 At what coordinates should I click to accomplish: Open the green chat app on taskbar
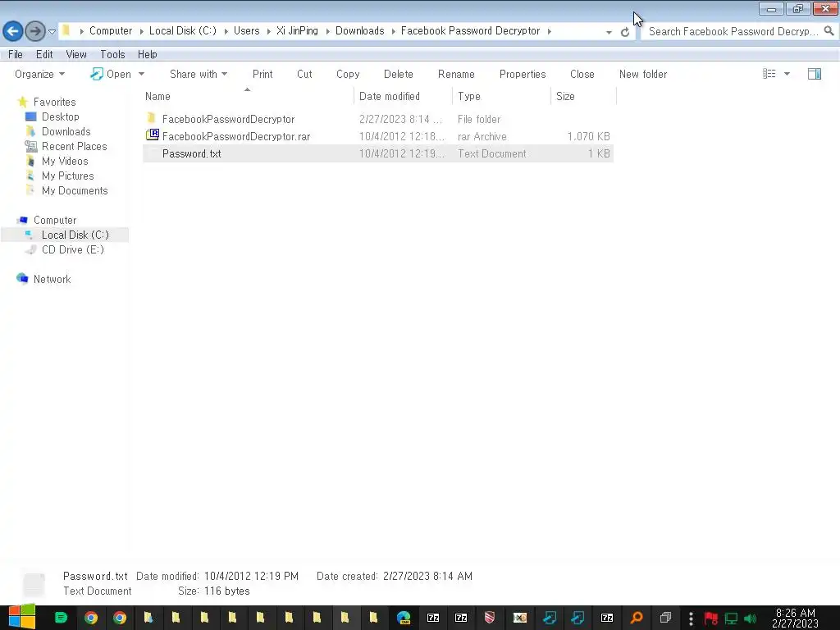coord(61,618)
